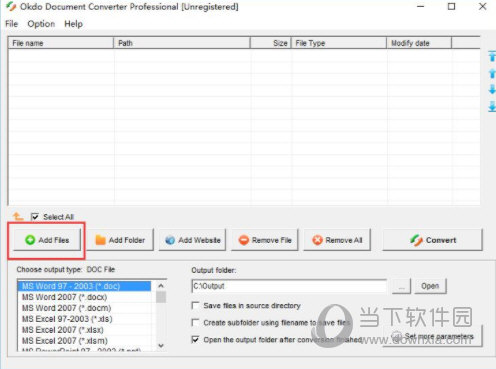Browse output folder with the ... button
Image resolution: width=496 pixels, height=369 pixels.
tap(401, 286)
